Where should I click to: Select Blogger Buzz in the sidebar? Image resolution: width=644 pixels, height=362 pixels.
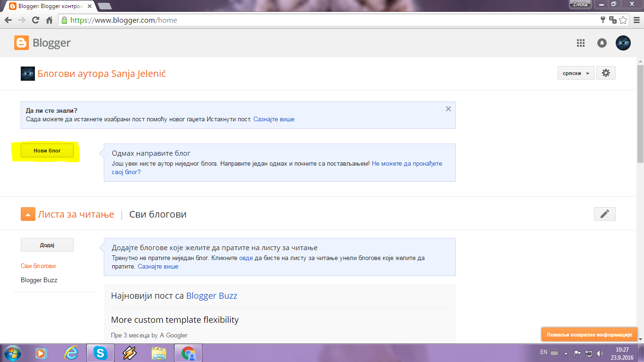(39, 280)
